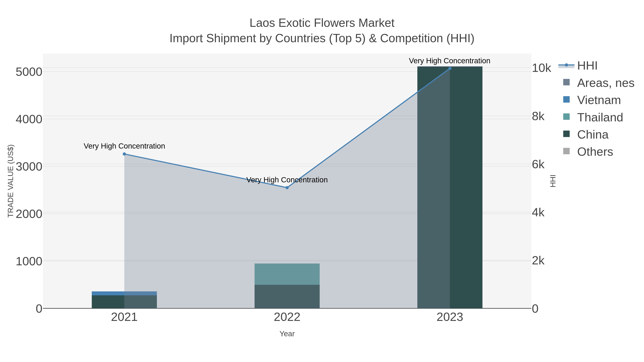The image size is (644, 362).
Task: Click the 10k right axis tick label
Action: coord(541,68)
